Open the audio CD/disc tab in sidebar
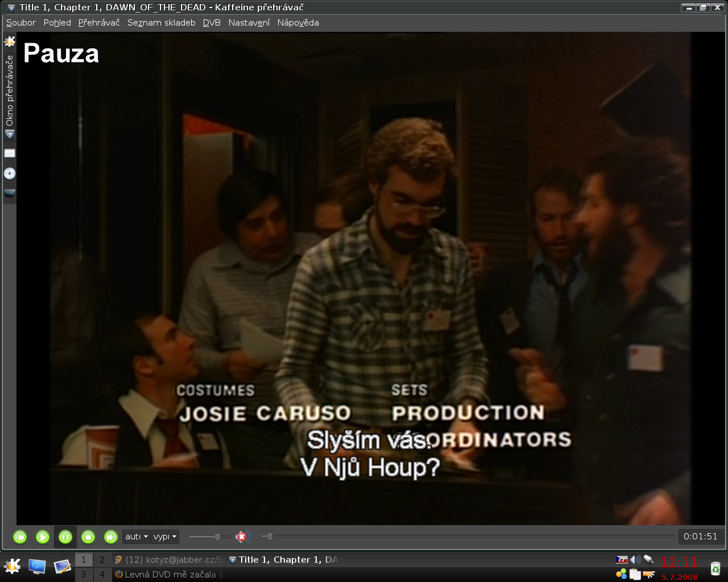728x582 pixels. point(10,173)
